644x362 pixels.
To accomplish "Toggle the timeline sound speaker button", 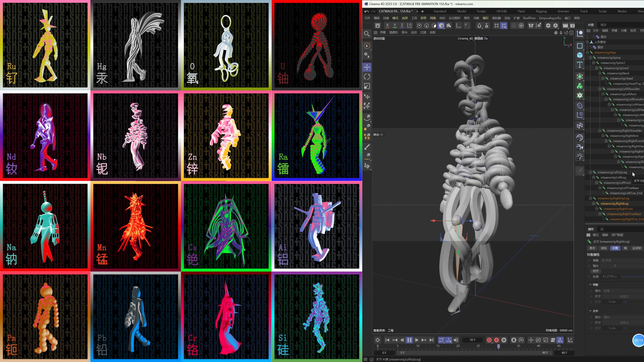I will coord(456,340).
